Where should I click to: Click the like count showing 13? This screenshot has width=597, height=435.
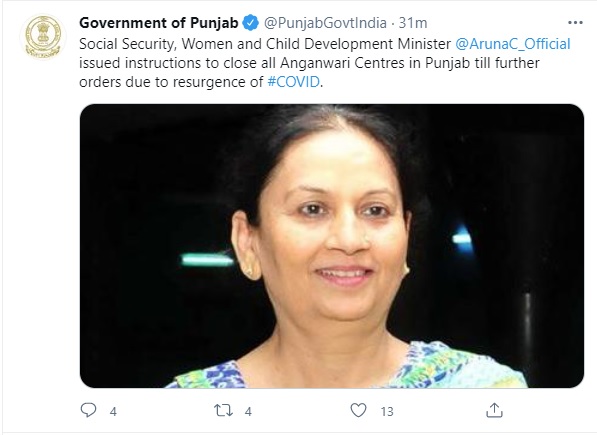click(387, 411)
